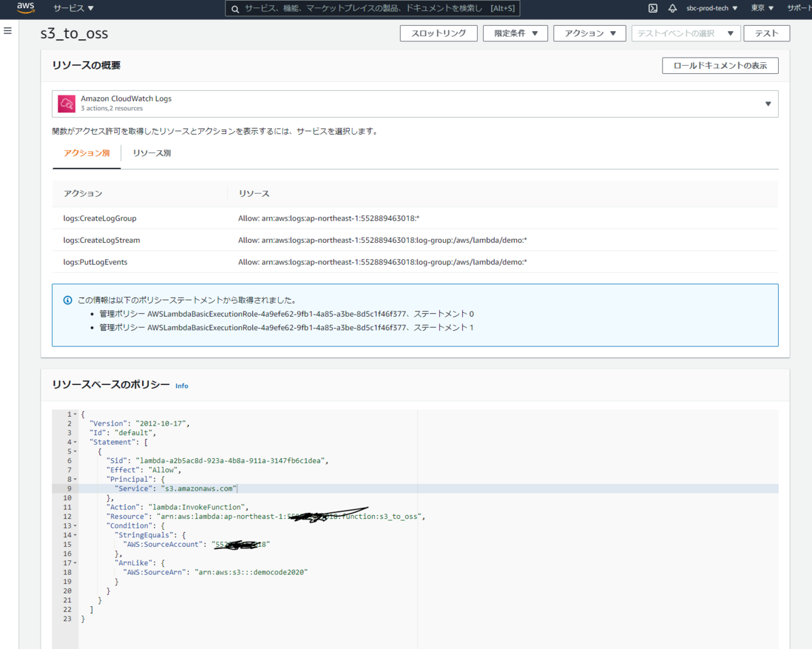Viewport: 812px width, 649px height.
Task: Click the search magnifier icon
Action: click(x=235, y=9)
